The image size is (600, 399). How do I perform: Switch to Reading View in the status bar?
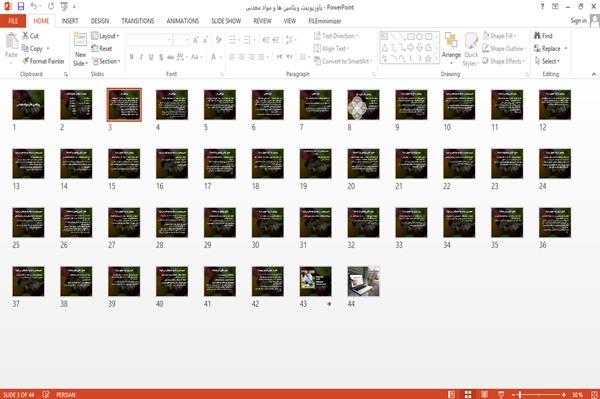coord(484,394)
